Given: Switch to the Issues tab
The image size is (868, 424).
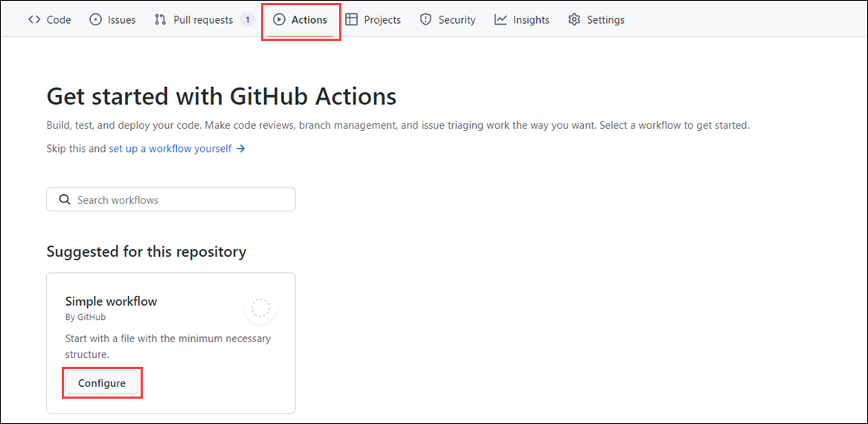Looking at the screenshot, I should [121, 20].
